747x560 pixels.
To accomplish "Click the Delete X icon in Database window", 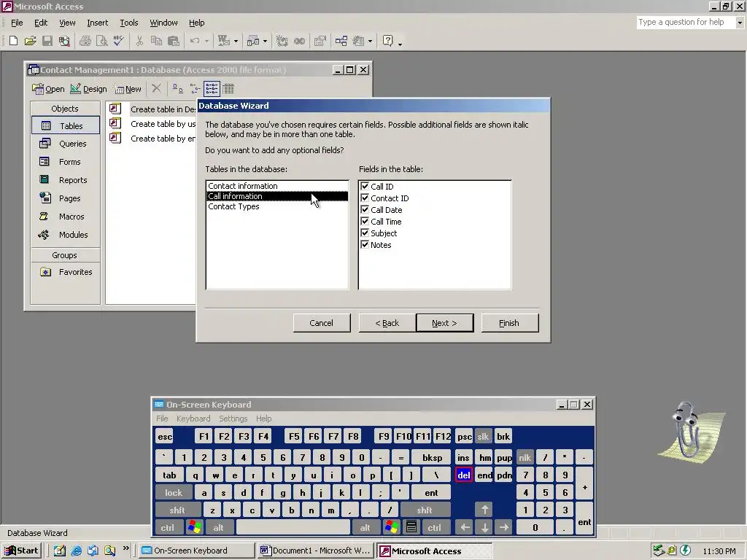I will [x=156, y=88].
